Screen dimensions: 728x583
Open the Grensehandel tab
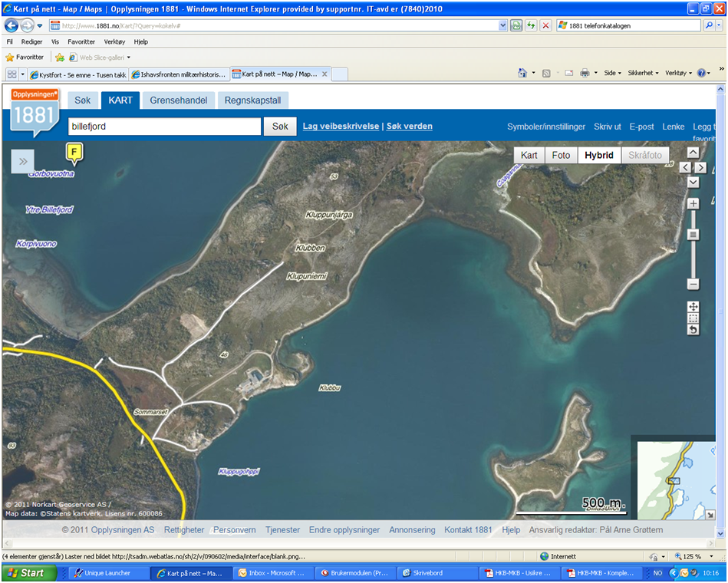pyautogui.click(x=178, y=100)
